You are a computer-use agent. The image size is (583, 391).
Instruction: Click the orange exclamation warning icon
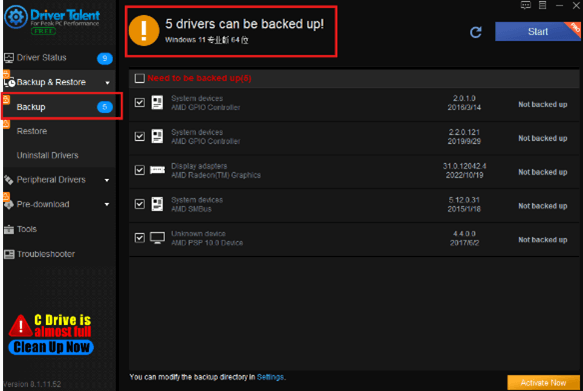144,30
